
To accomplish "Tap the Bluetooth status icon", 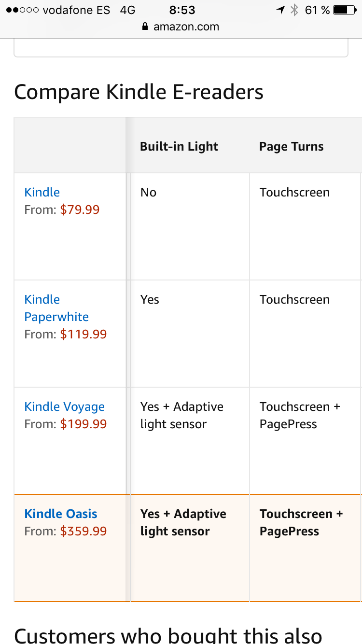I will (294, 10).
